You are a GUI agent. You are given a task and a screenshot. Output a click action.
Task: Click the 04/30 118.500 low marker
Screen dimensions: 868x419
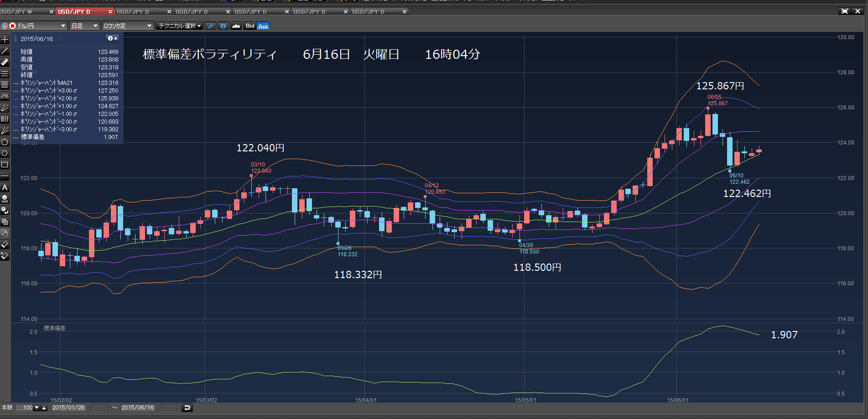pos(529,248)
